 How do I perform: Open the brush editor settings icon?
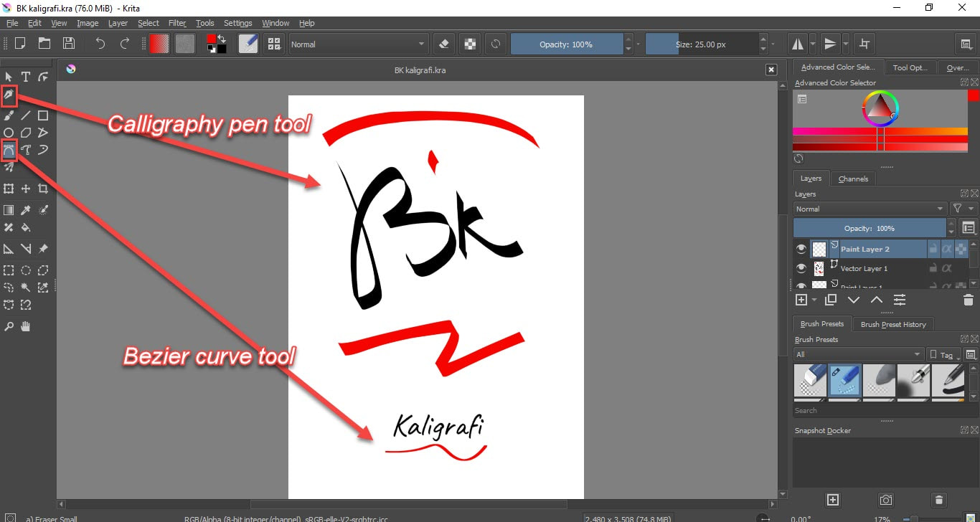click(x=248, y=44)
